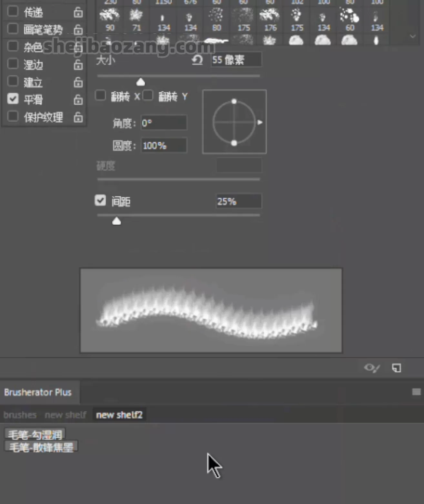Image resolution: width=424 pixels, height=504 pixels.
Task: Click the create new brush icon
Action: pyautogui.click(x=396, y=368)
